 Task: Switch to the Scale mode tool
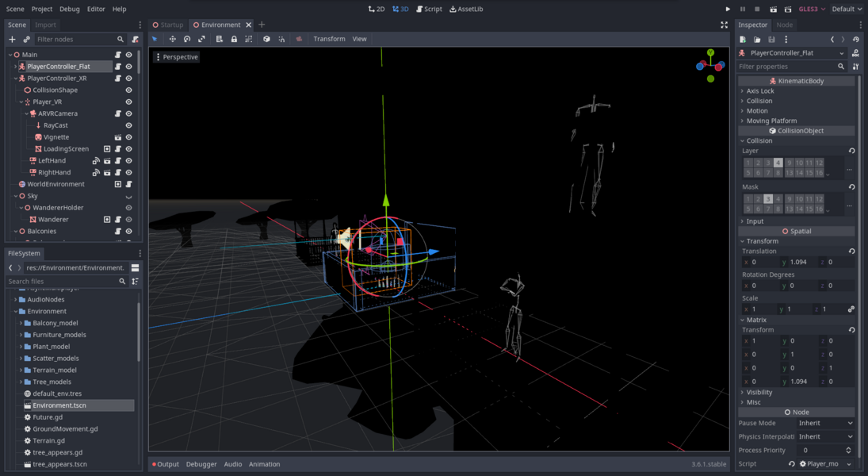(x=202, y=39)
